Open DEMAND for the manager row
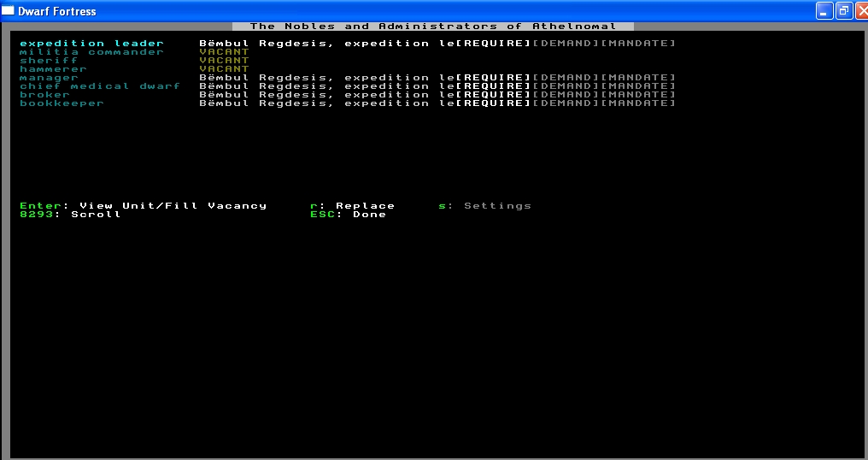 coord(566,78)
